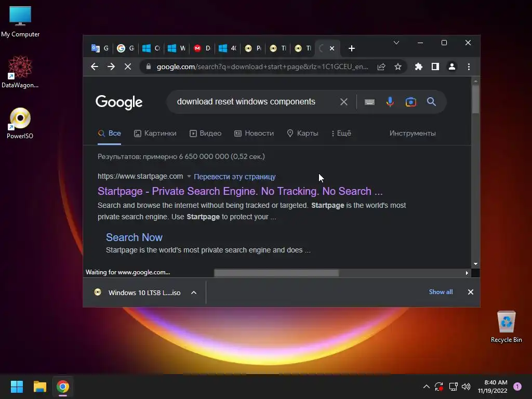Open the MEGA tab labeled 'D'
Viewport: 532px width, 399px height.
[202, 48]
